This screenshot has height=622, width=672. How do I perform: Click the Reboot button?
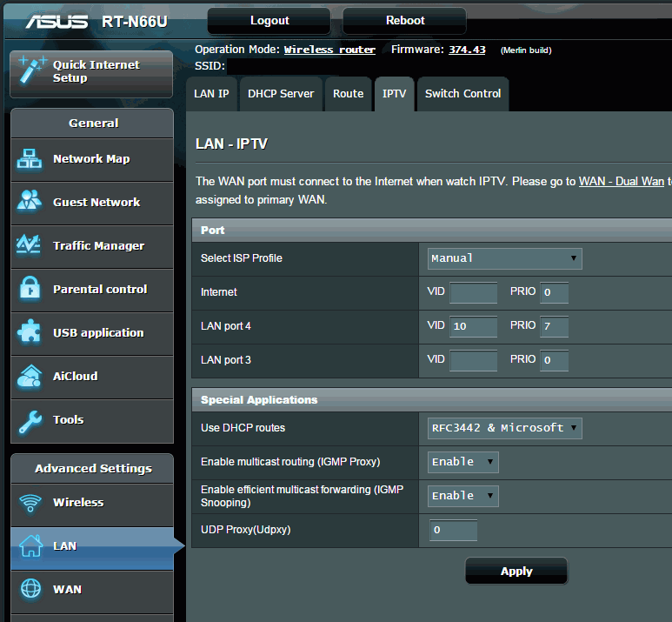(x=404, y=21)
